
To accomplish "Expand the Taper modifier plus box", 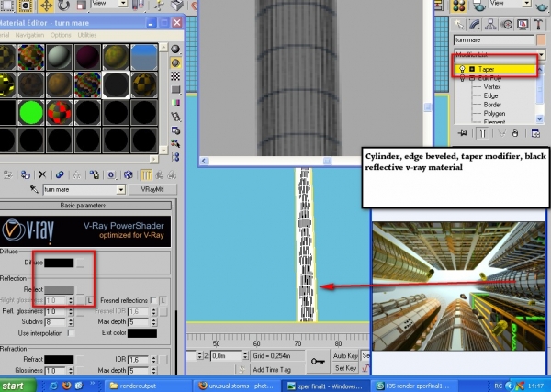I will coord(472,69).
